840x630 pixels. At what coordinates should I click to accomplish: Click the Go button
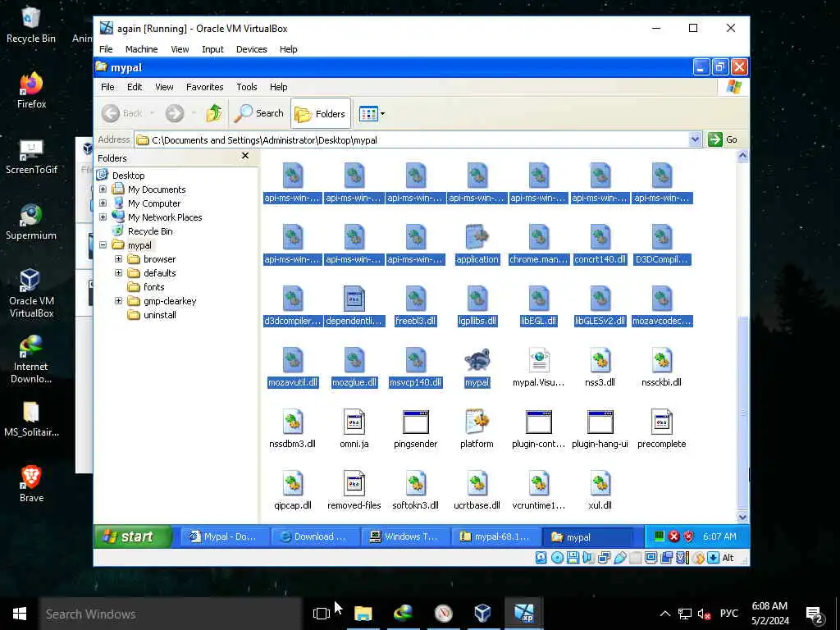pyautogui.click(x=723, y=139)
